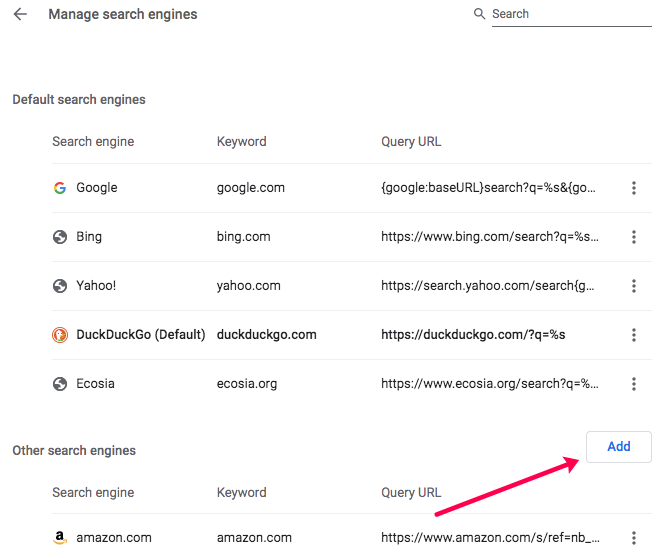Open more actions menu for Ecosia

[x=634, y=384]
